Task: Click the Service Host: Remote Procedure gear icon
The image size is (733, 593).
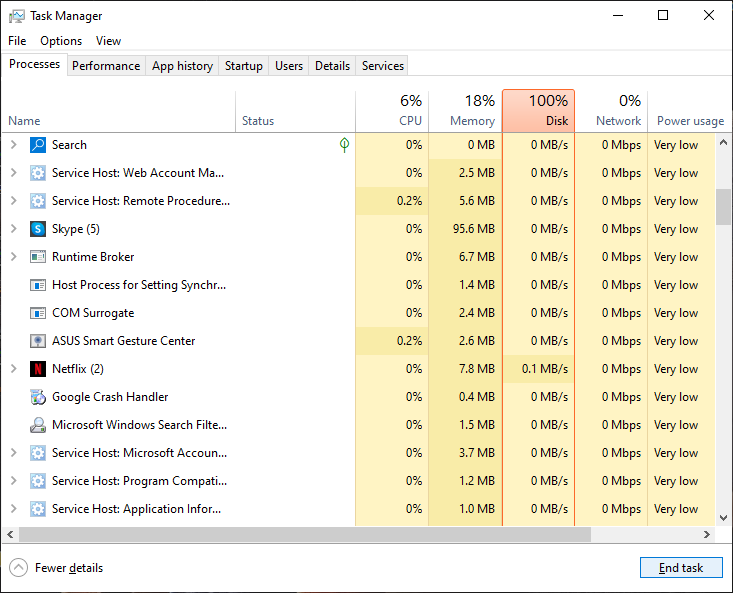Action: 38,201
